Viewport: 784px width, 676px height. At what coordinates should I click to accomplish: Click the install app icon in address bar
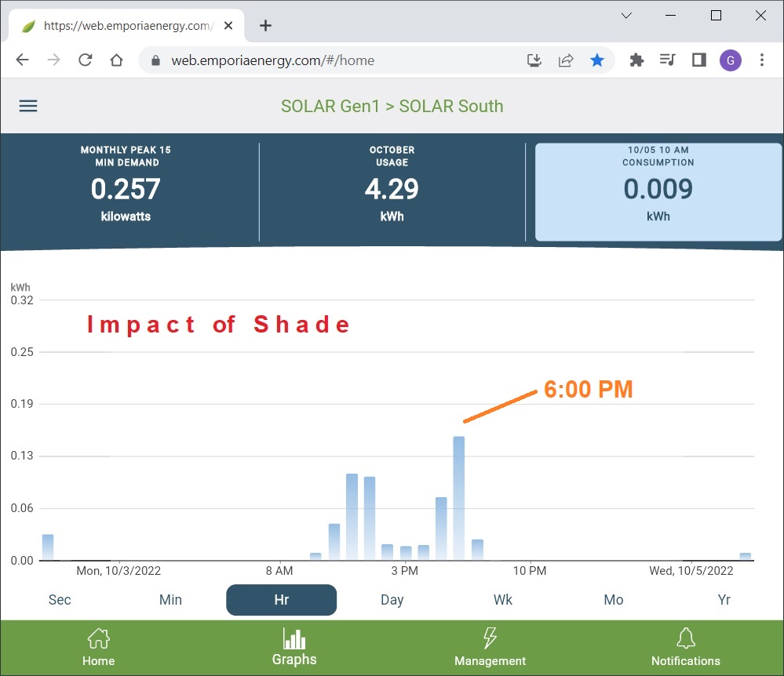534,60
